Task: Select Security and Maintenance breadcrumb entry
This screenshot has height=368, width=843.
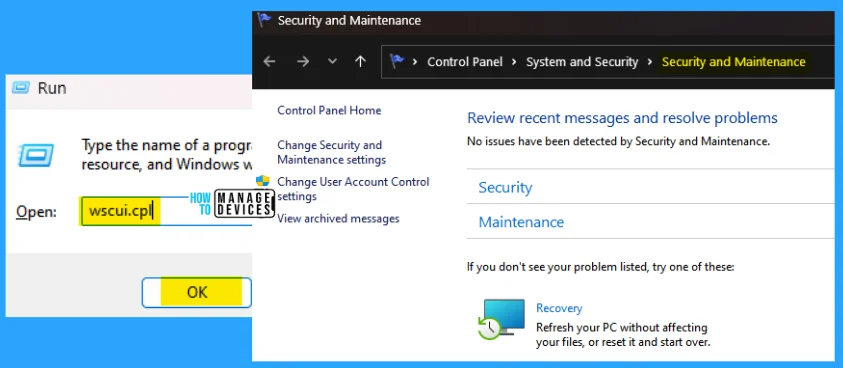Action: [733, 62]
